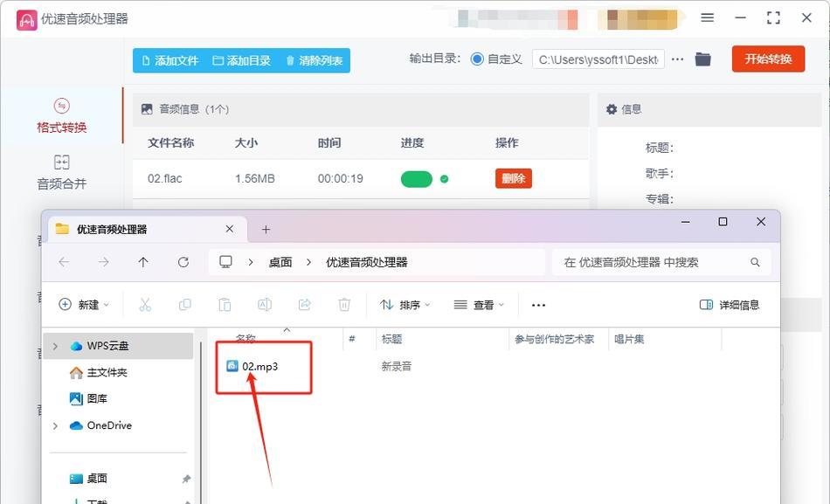
Task: Click the Rename icon in Explorer toolbar
Action: pos(264,305)
